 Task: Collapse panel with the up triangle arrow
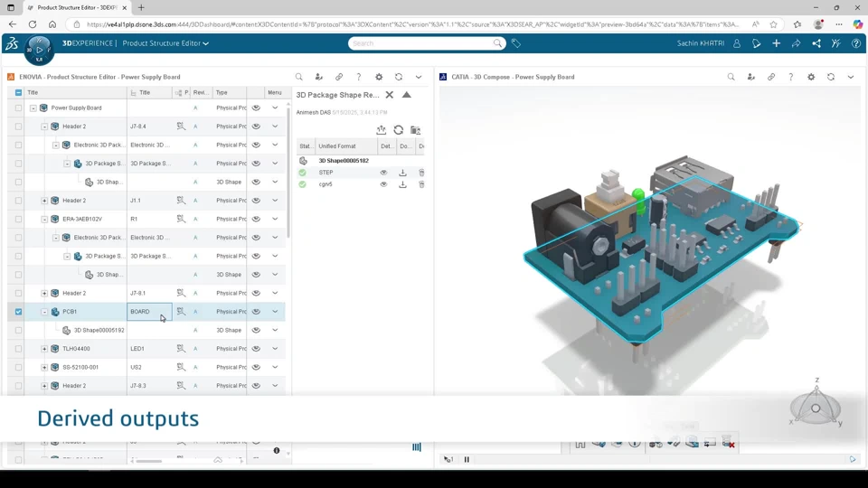(x=406, y=95)
